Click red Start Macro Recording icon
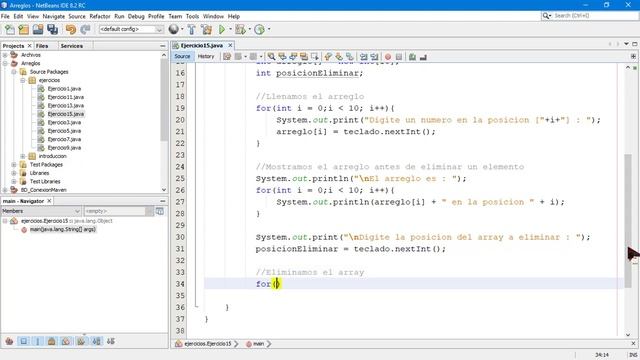Image resolution: width=640 pixels, height=360 pixels. pyautogui.click(x=388, y=57)
